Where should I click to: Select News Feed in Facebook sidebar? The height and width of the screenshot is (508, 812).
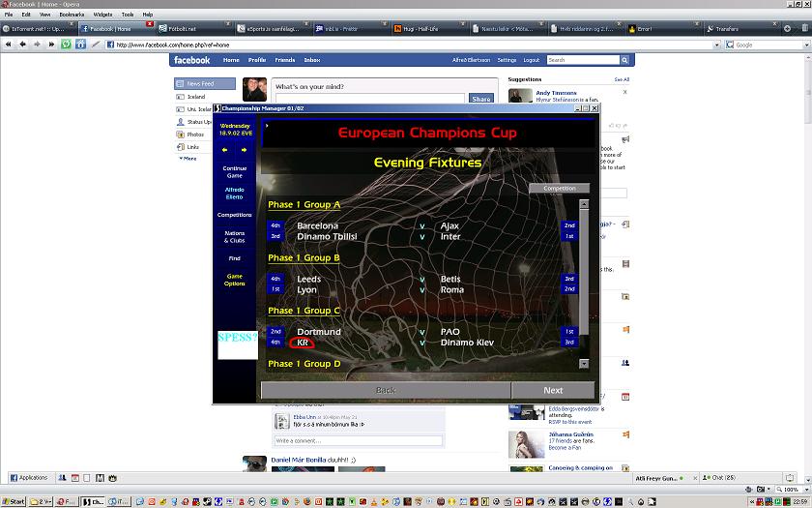205,83
